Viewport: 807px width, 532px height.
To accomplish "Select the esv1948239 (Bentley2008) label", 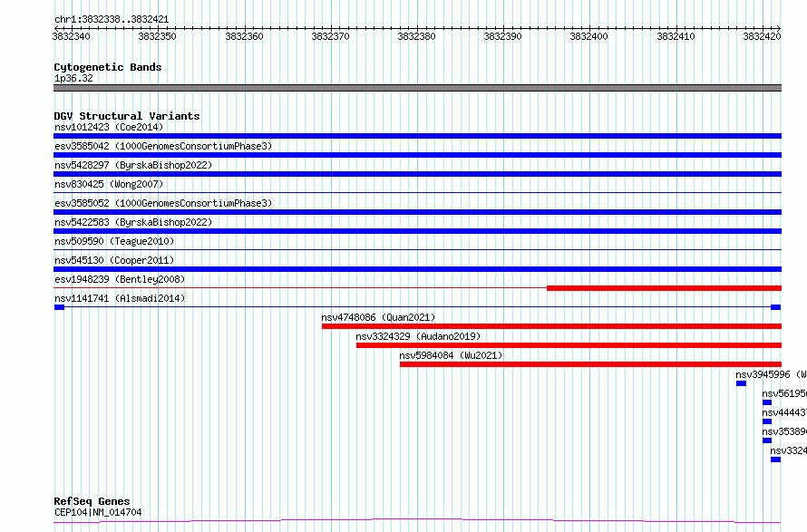I will coord(120,279).
